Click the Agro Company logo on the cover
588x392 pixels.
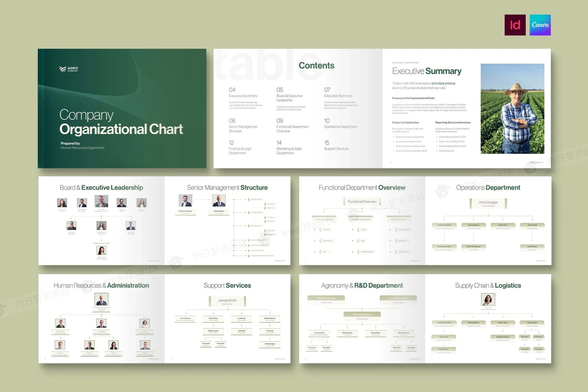tap(69, 69)
